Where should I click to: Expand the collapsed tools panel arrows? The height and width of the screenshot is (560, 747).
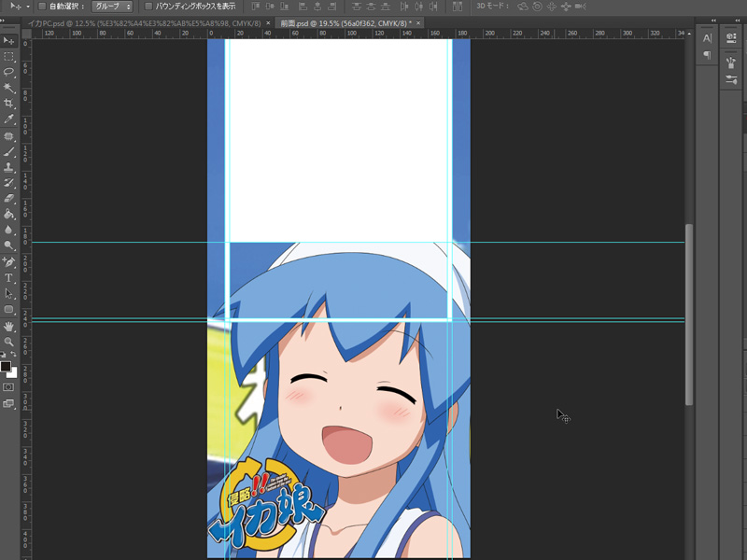(3, 21)
